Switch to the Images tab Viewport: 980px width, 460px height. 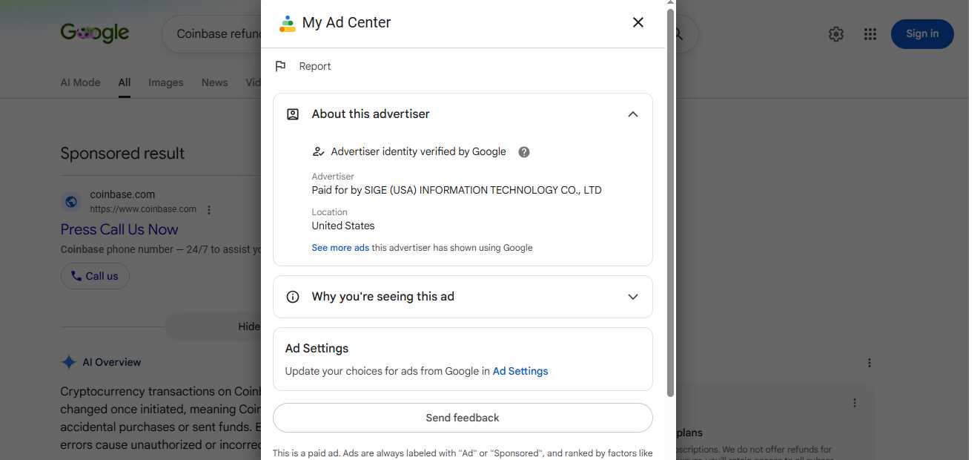pos(166,82)
